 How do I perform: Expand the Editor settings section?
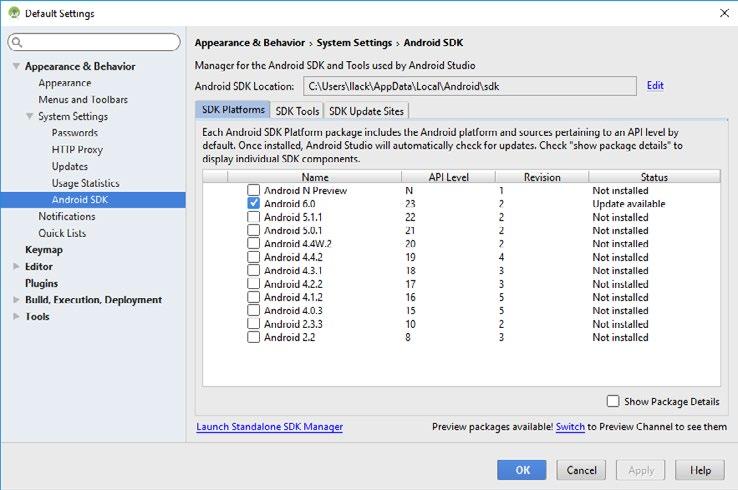tap(16, 267)
